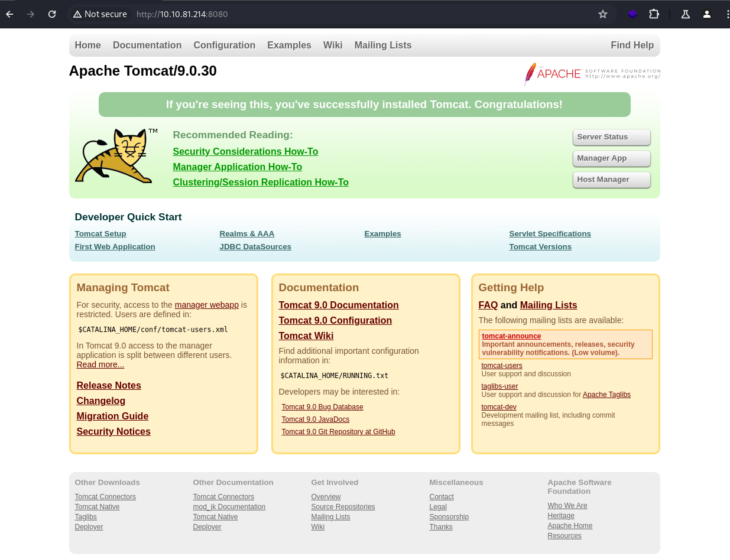The image size is (730, 560).
Task: Open the browser extensions puzzle icon
Action: (x=654, y=14)
